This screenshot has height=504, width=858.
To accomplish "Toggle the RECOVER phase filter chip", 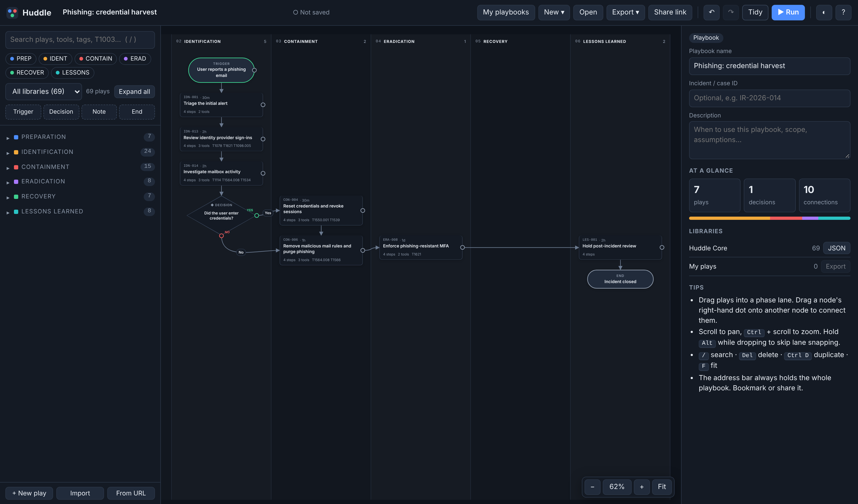I will pos(27,73).
